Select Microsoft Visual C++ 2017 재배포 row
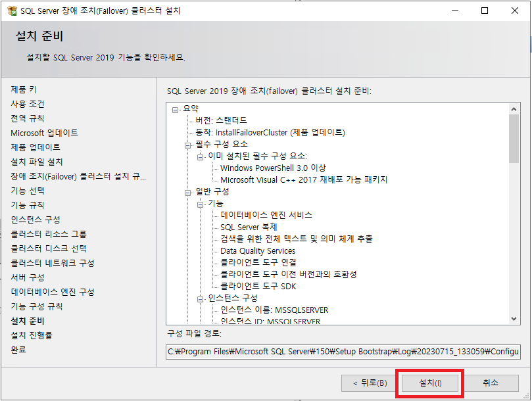This screenshot has width=532, height=401. coord(304,180)
